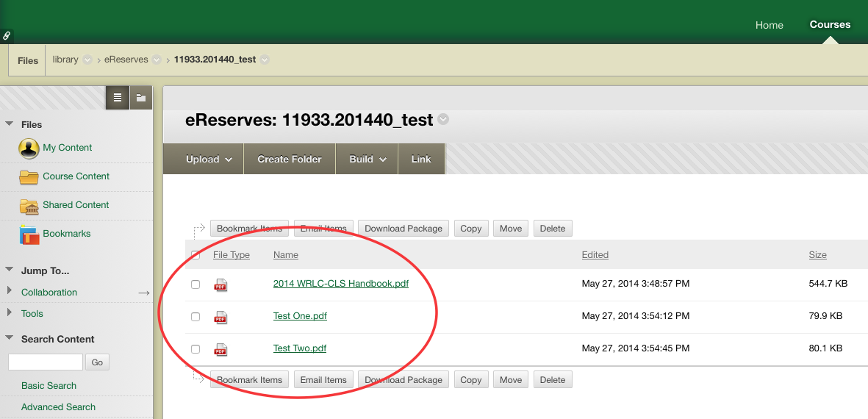Click Link in the action bar
The image size is (868, 419).
tap(421, 159)
